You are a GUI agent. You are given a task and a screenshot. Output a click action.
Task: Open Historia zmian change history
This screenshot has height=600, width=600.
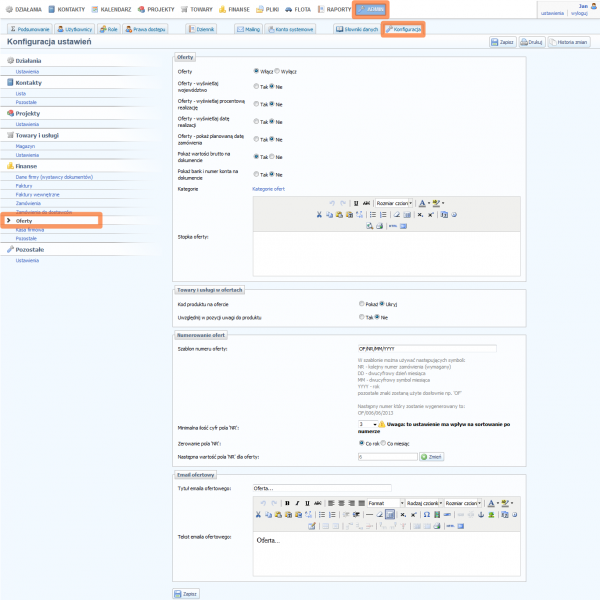(x=571, y=43)
